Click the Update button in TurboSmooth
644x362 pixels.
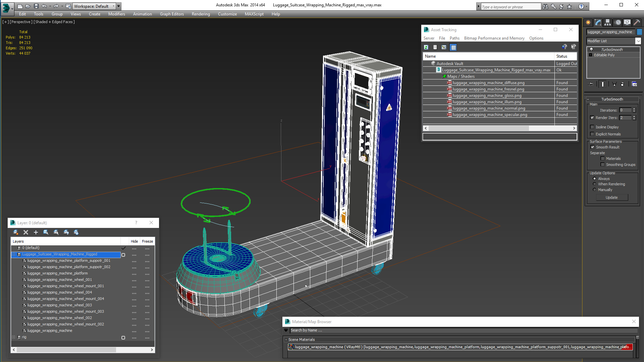612,197
